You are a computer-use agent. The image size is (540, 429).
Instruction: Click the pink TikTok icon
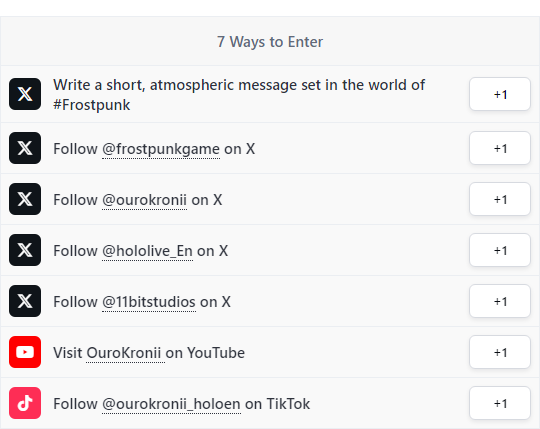coord(25,403)
